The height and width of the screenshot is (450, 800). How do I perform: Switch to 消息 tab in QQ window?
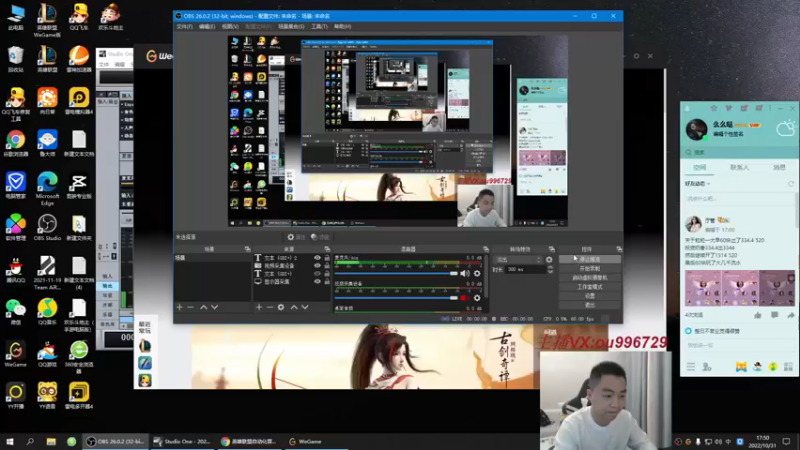point(779,167)
